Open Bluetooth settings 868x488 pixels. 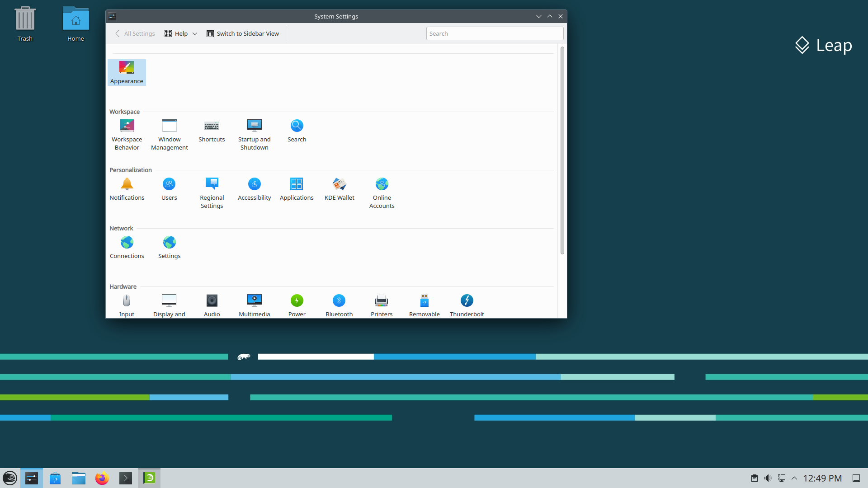click(339, 305)
